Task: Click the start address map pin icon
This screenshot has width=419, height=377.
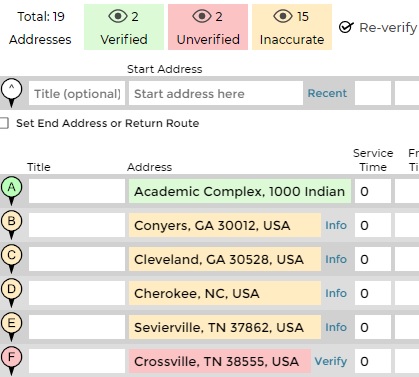Action: 11,93
